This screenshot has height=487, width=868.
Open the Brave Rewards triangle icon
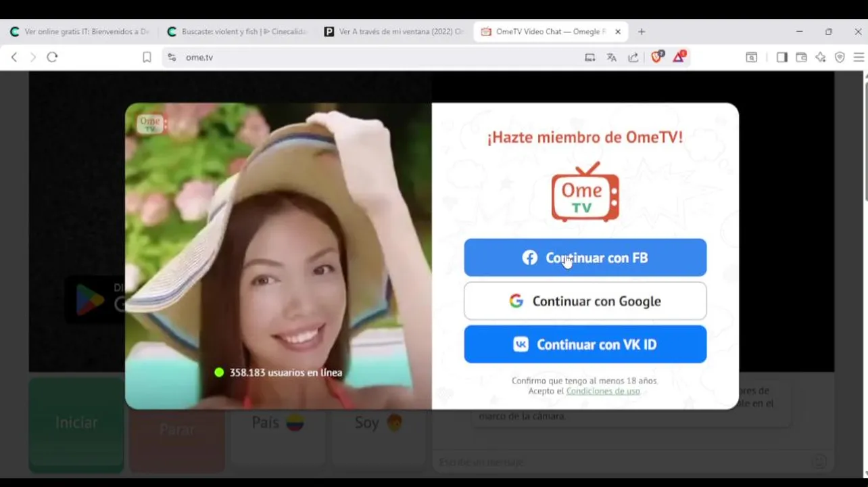click(x=679, y=57)
